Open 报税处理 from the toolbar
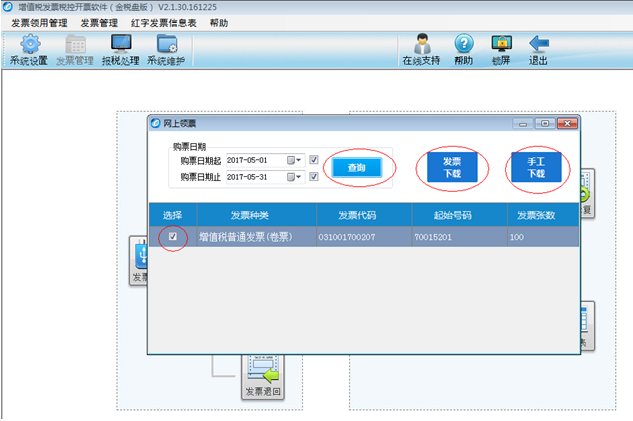 pyautogui.click(x=121, y=49)
